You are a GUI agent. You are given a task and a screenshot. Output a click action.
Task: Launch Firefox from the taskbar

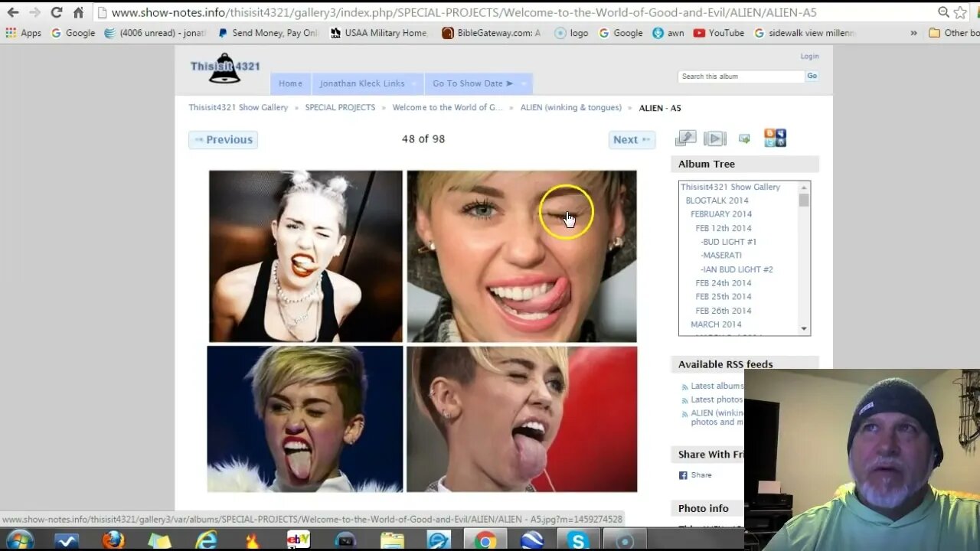click(113, 540)
